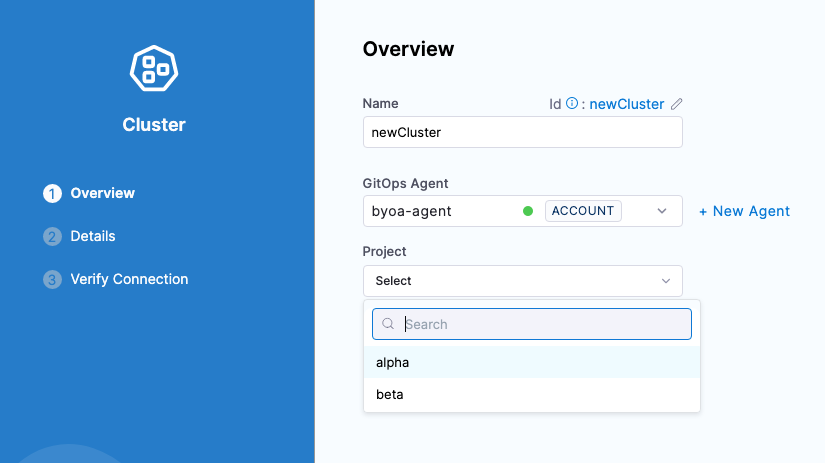Click the step 2 number circle
Image resolution: width=825 pixels, height=463 pixels.
click(52, 237)
